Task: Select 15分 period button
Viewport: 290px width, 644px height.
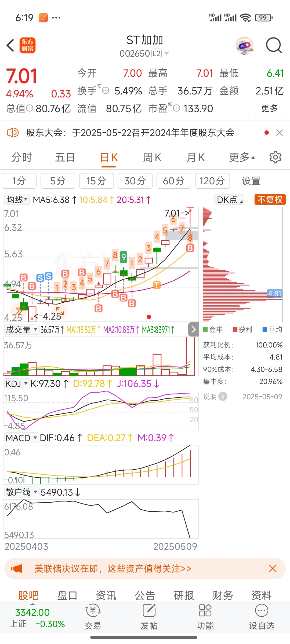Action: 96,181
